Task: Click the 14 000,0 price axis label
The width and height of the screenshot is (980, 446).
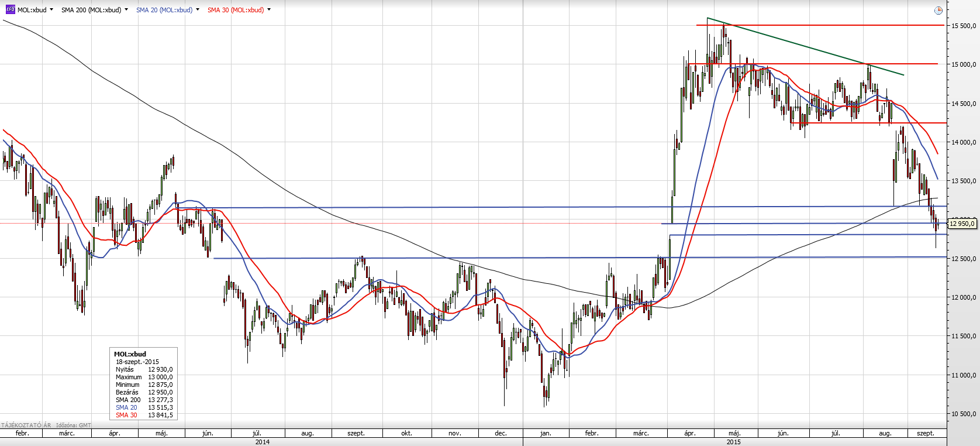Action: pos(964,142)
